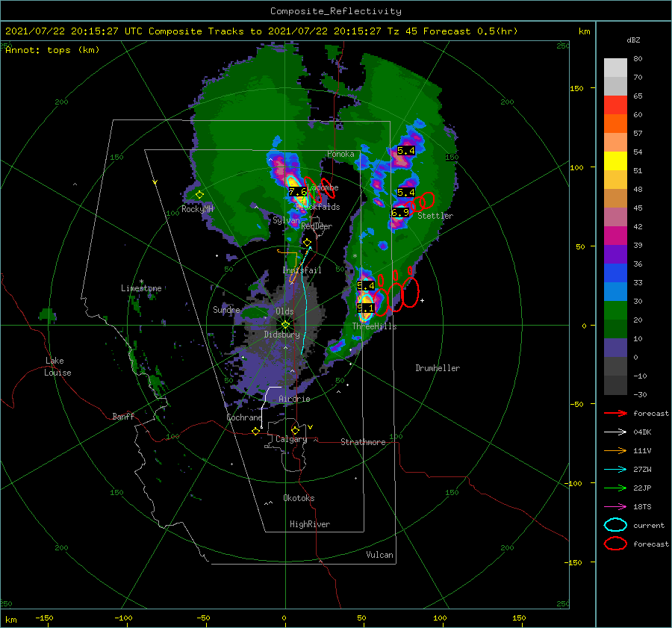
Task: Click the red forecast ellipse legend icon
Action: pos(615,544)
